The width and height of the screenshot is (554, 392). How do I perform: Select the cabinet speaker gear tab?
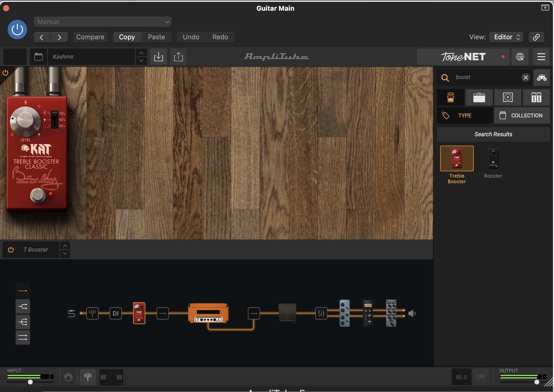point(508,97)
